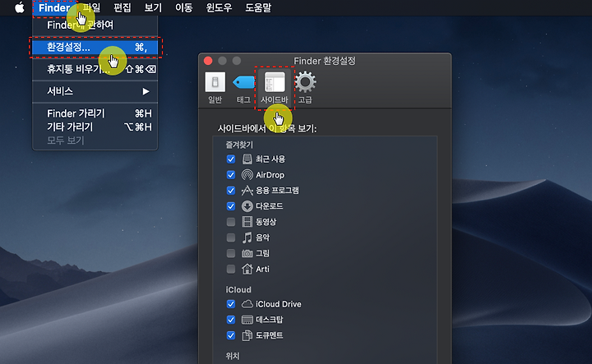
Task: Click the 최근 사용 label
Action: pos(271,159)
